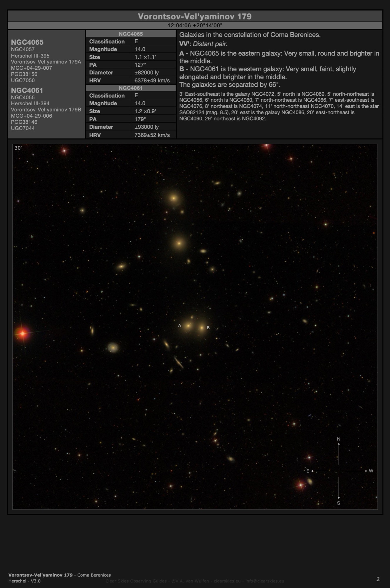This screenshot has width=390, height=588.
Task: Select size value 1.2'×0.9'
Action: point(145,111)
